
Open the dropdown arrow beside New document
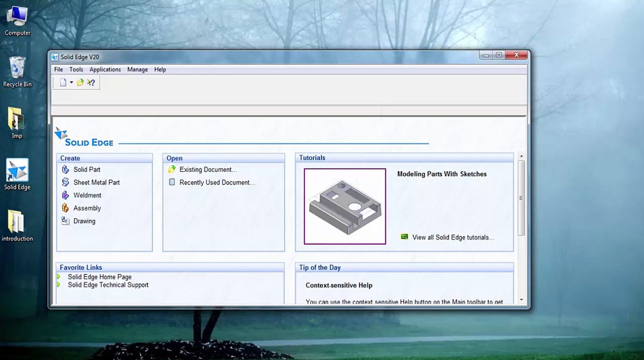(72, 82)
